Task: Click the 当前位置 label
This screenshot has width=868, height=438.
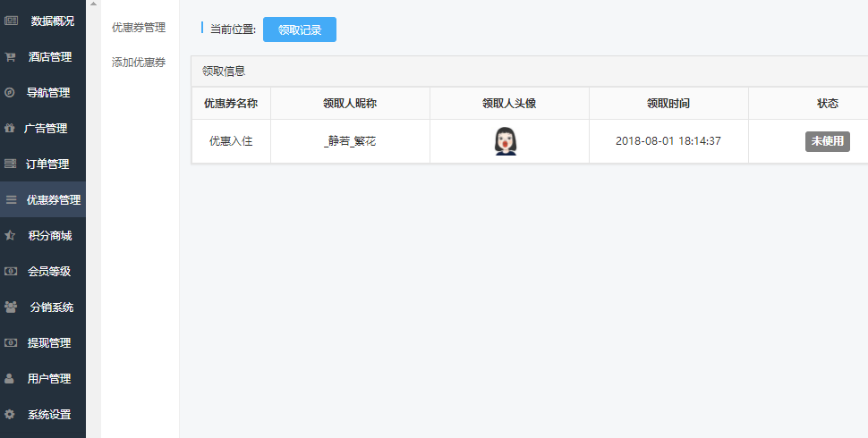Action: pos(233,29)
